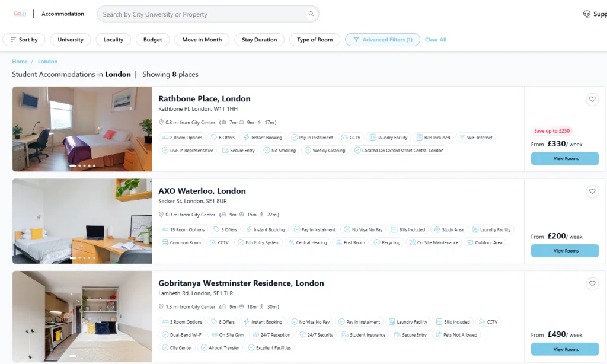Click the Support headset icon
This screenshot has height=364, width=607.
coord(587,14)
